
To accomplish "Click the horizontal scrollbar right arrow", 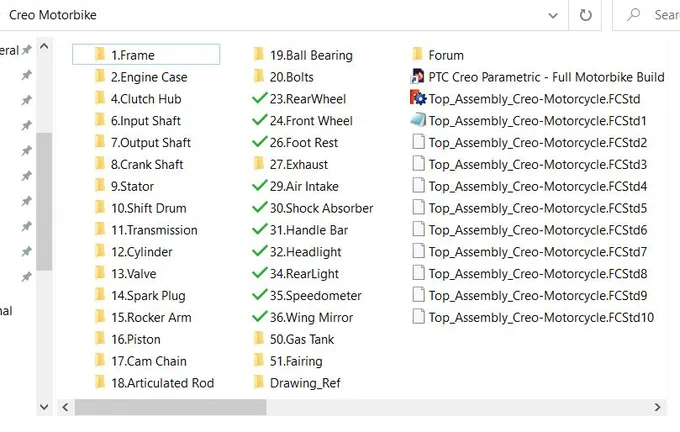I will (657, 407).
